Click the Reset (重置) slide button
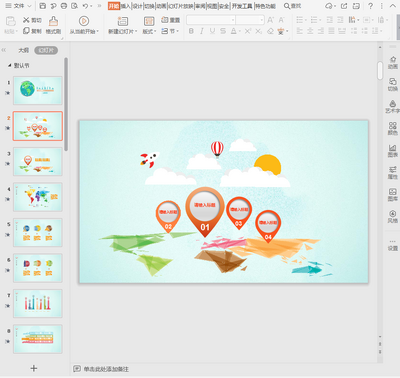This screenshot has width=400, height=378. (170, 20)
